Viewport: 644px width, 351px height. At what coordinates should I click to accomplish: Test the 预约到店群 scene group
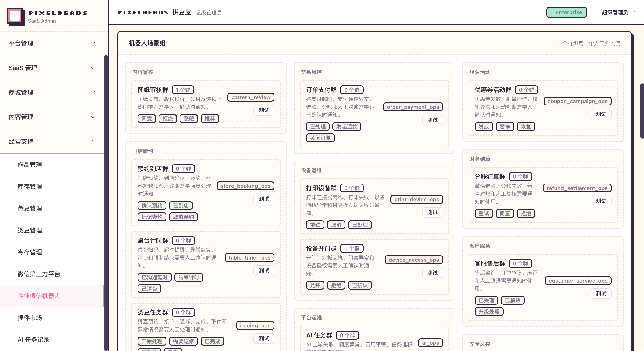pos(264,199)
